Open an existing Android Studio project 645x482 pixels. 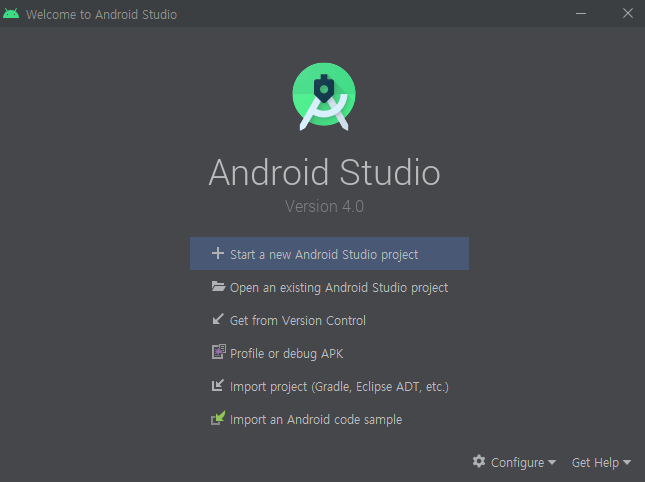(x=329, y=287)
